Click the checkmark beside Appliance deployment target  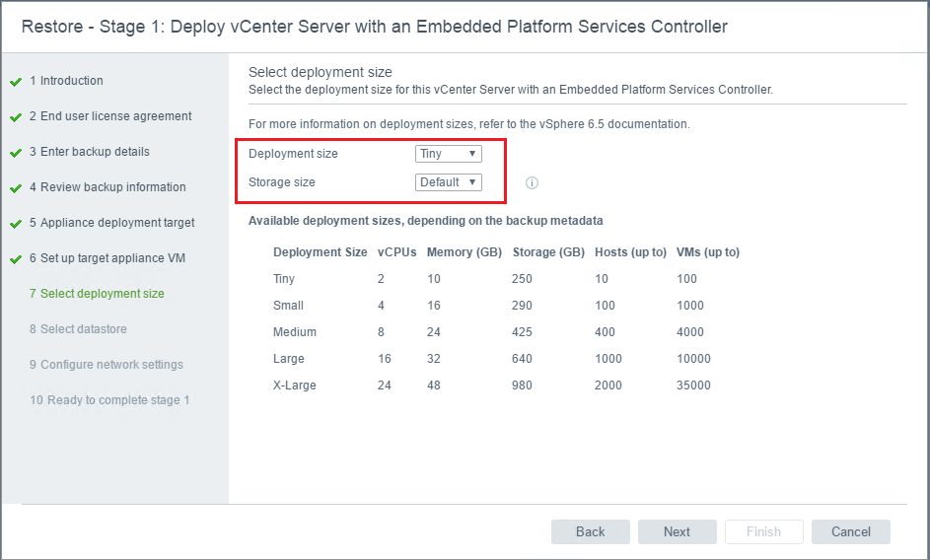click(16, 224)
